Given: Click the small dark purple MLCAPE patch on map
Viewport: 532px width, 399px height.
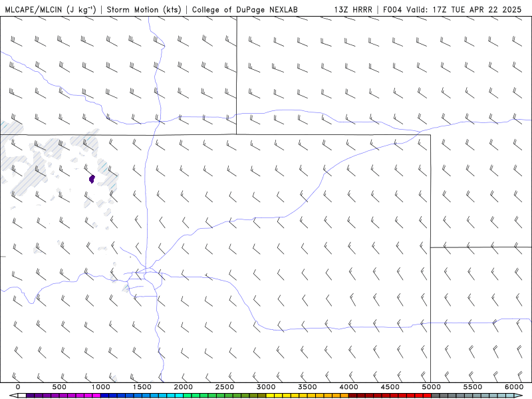Looking at the screenshot, I should (92, 179).
